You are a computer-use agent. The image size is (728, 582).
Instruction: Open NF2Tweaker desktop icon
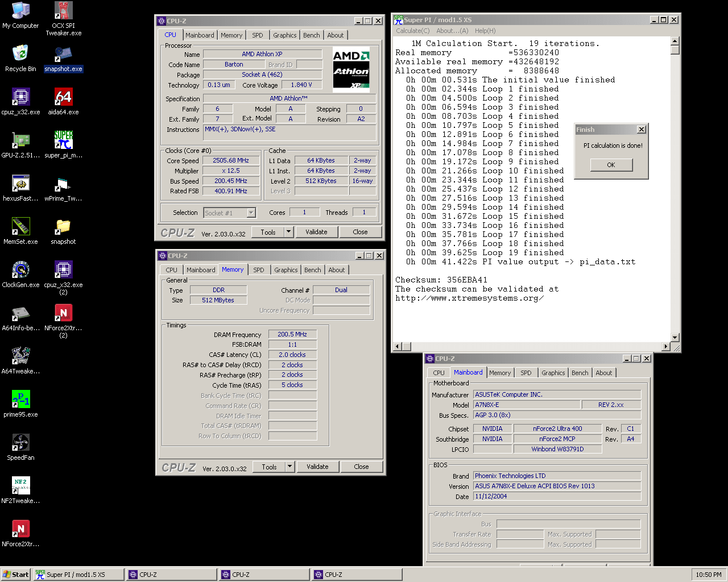(20, 490)
